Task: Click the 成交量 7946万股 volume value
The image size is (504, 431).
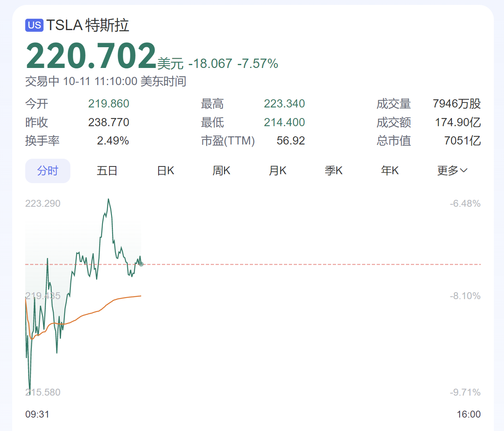Action: 456,104
